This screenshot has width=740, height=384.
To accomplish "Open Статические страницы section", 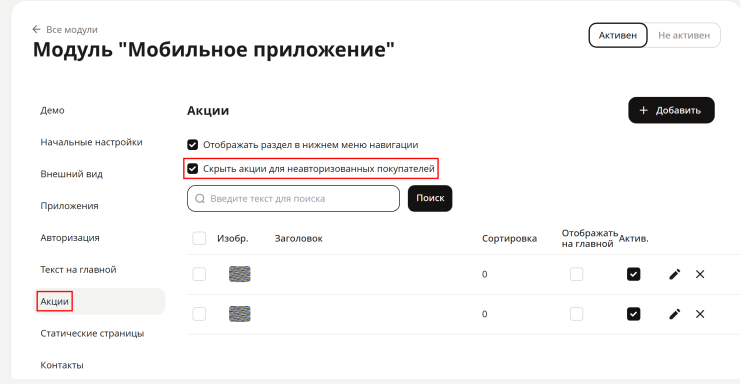I will pyautogui.click(x=92, y=334).
